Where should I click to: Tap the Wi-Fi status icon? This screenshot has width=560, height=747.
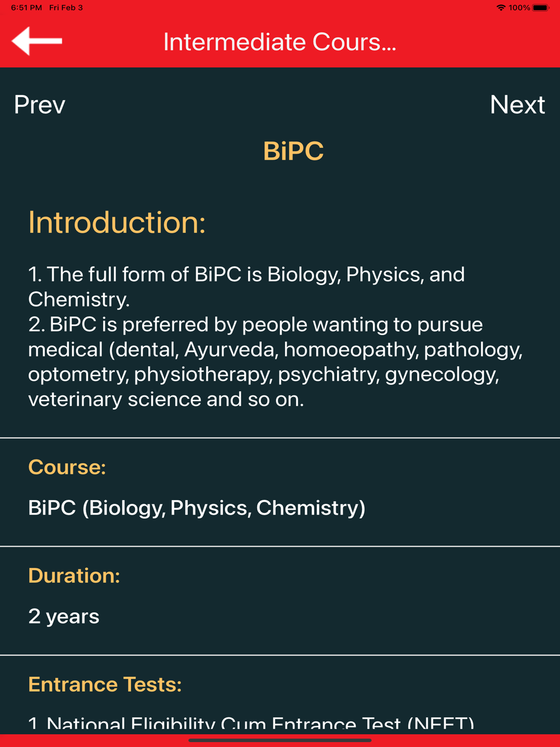(x=501, y=8)
